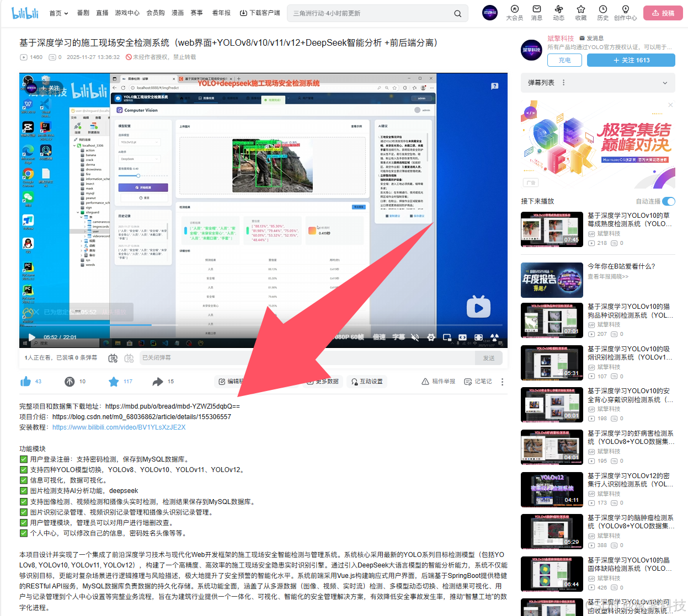
Task: Send a message via 发消息
Action: (591, 38)
